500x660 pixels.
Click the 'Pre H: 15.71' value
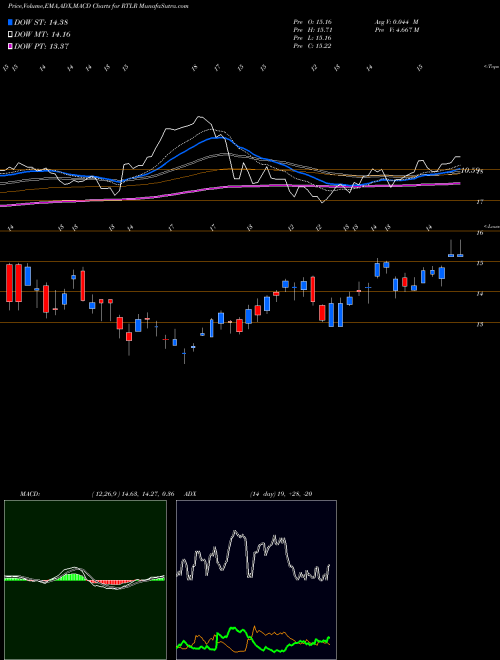tap(312, 30)
